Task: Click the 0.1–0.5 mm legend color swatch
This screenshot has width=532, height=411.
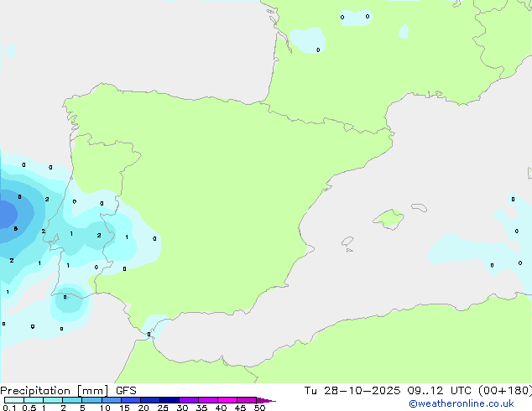Action: pos(14,400)
